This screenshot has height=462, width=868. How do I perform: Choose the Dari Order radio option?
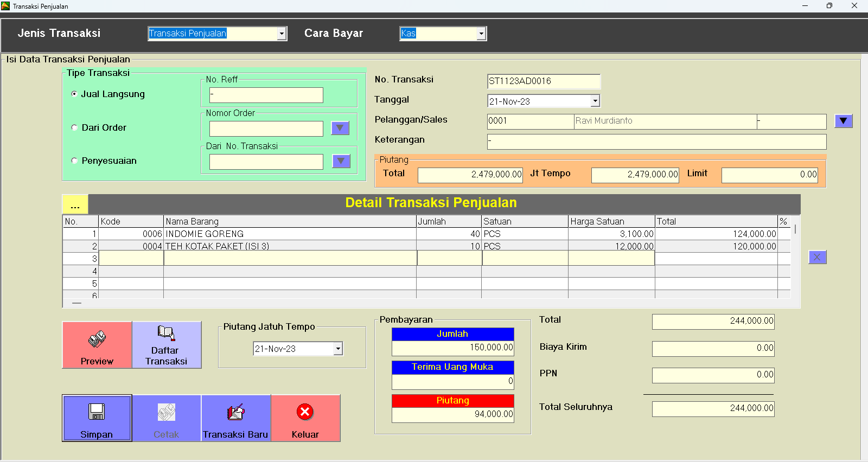pos(74,127)
